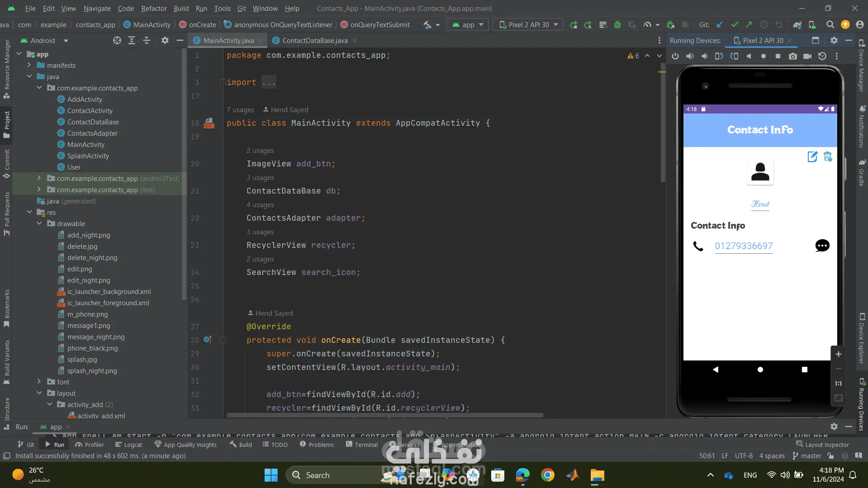Click the Git push arrow icon
The image size is (868, 488).
tap(749, 25)
